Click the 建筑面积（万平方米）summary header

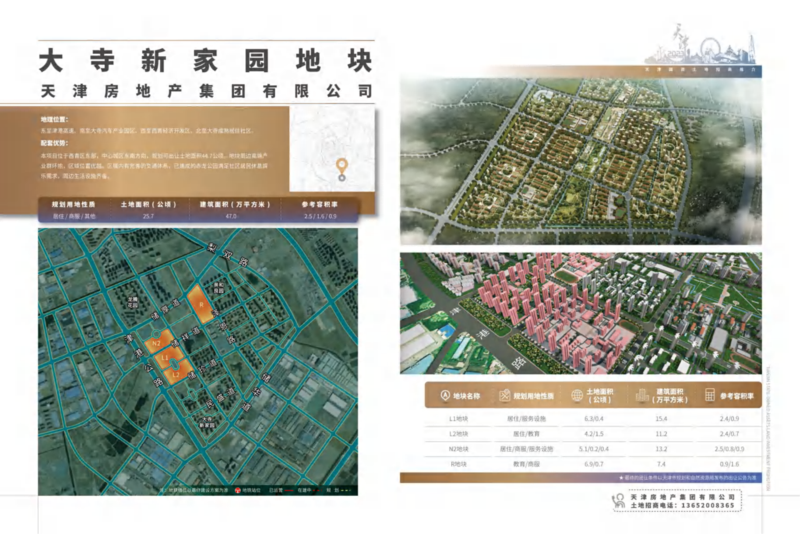tap(235, 205)
